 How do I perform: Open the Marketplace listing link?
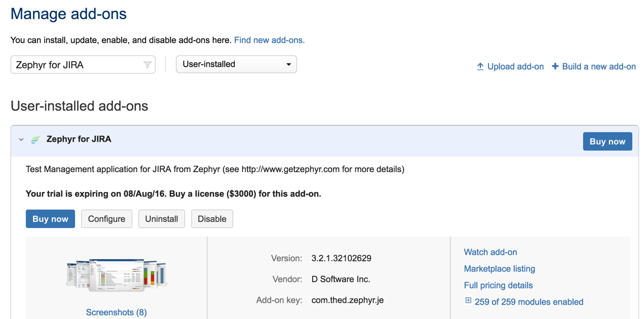coord(500,269)
